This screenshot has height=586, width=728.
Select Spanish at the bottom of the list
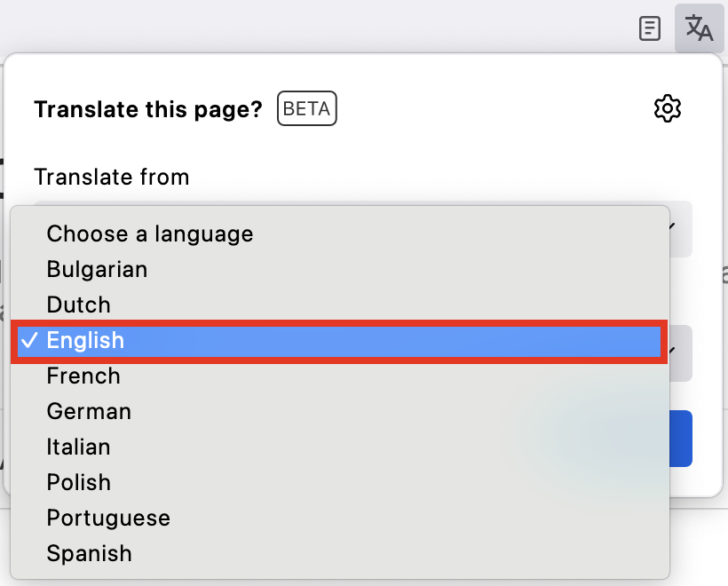(89, 553)
